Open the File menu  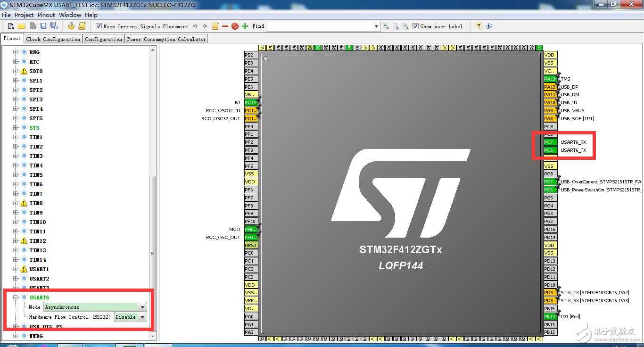[x=6, y=15]
